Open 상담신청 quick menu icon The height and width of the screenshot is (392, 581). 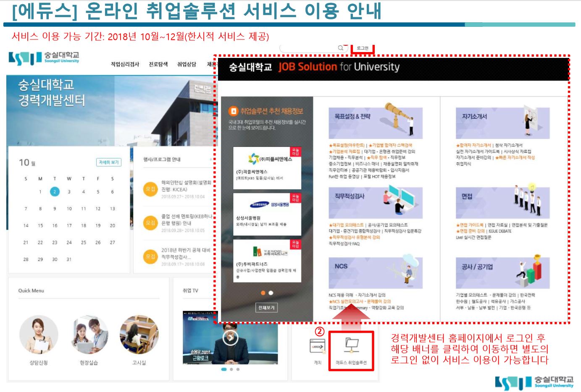point(39,335)
